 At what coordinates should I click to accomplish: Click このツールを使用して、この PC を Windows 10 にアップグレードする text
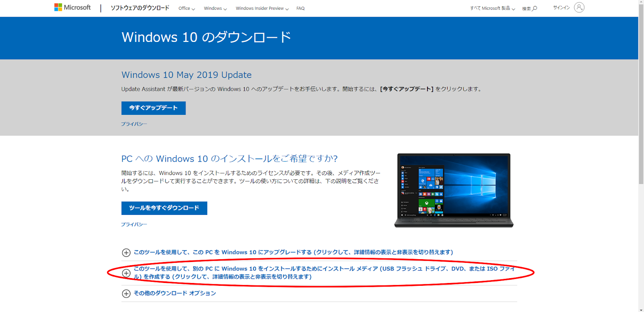[x=293, y=252]
